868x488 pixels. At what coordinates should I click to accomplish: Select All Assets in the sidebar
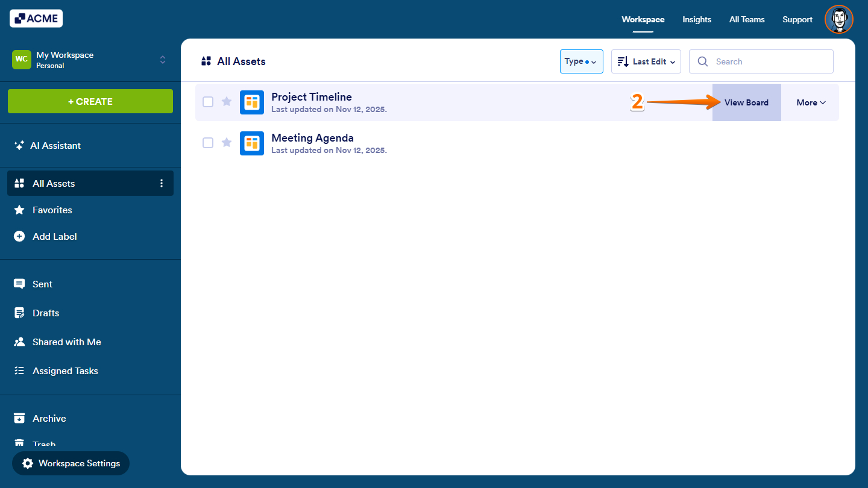(x=53, y=183)
